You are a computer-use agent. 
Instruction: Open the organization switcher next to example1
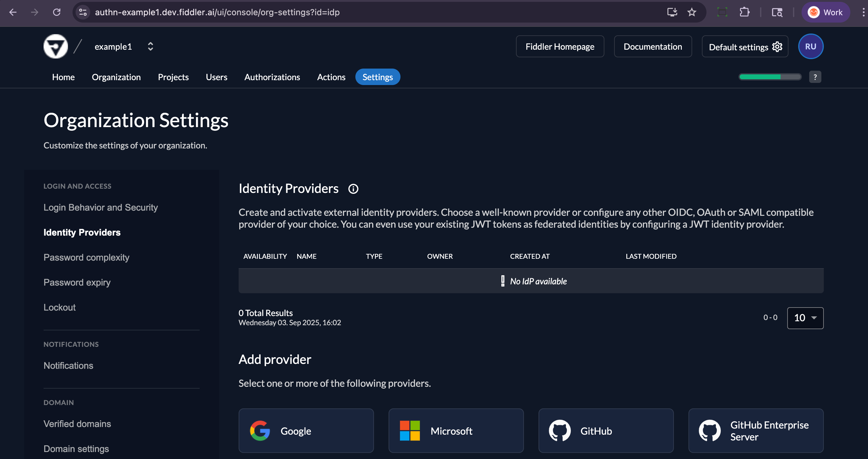151,46
